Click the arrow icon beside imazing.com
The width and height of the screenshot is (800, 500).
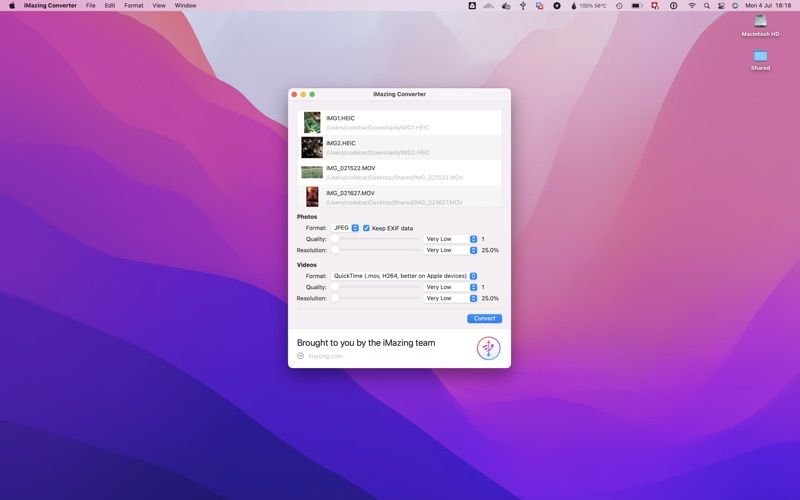click(x=301, y=356)
